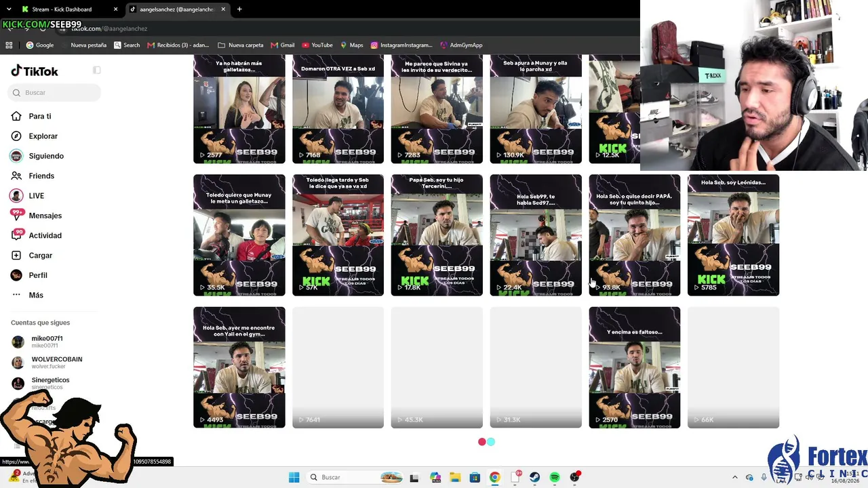This screenshot has width=868, height=488.
Task: Open the loading video placeholder with 45.3K views
Action: 437,367
